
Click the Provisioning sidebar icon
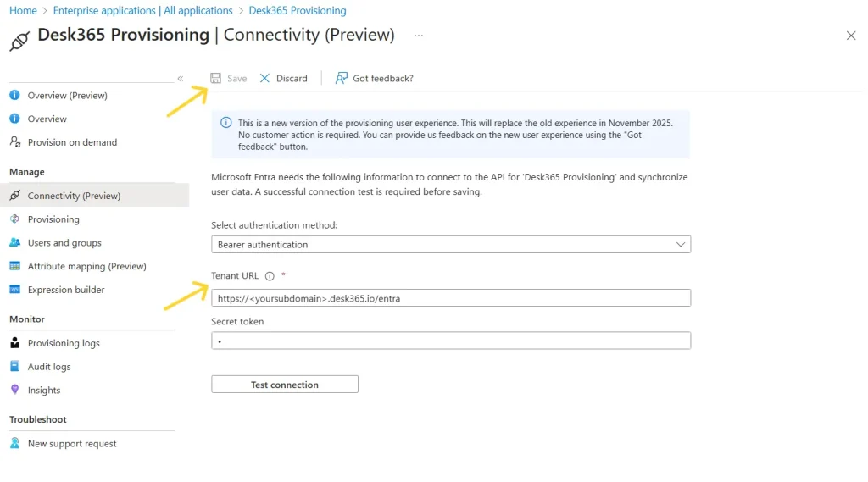point(15,219)
